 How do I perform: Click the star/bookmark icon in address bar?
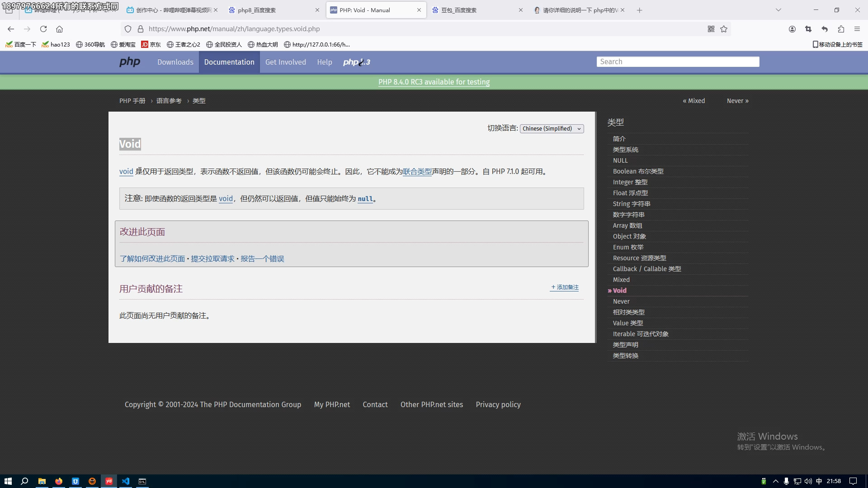pos(724,29)
